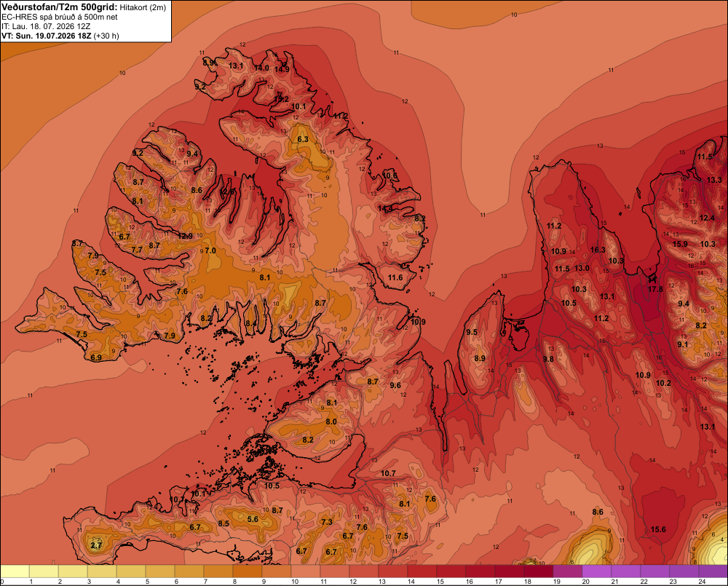Click the 7.0 temperature value

coord(210,250)
